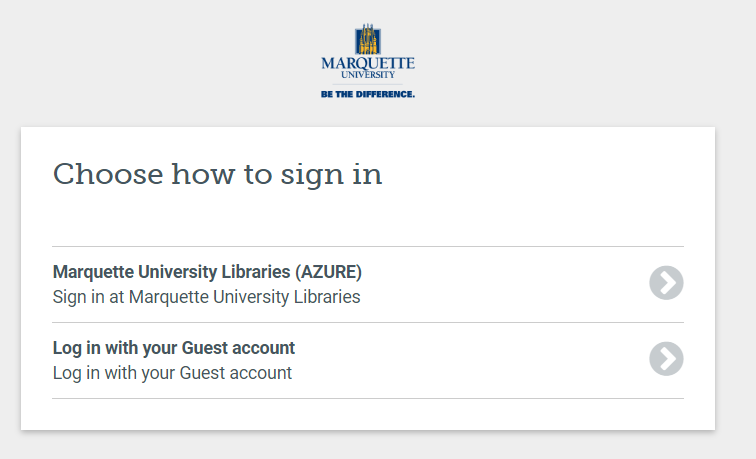This screenshot has width=756, height=459.
Task: Click the words 'sign in' in the heading
Action: pyautogui.click(x=335, y=175)
